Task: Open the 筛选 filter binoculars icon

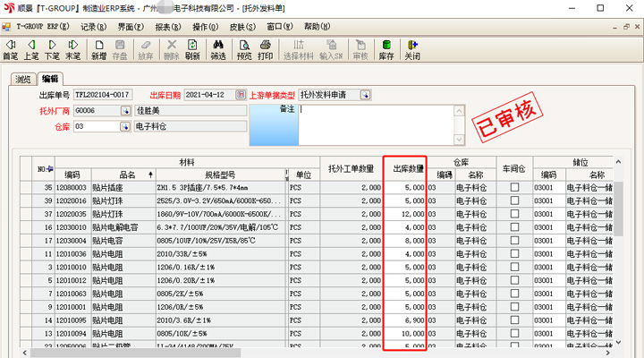Action: pos(217,49)
